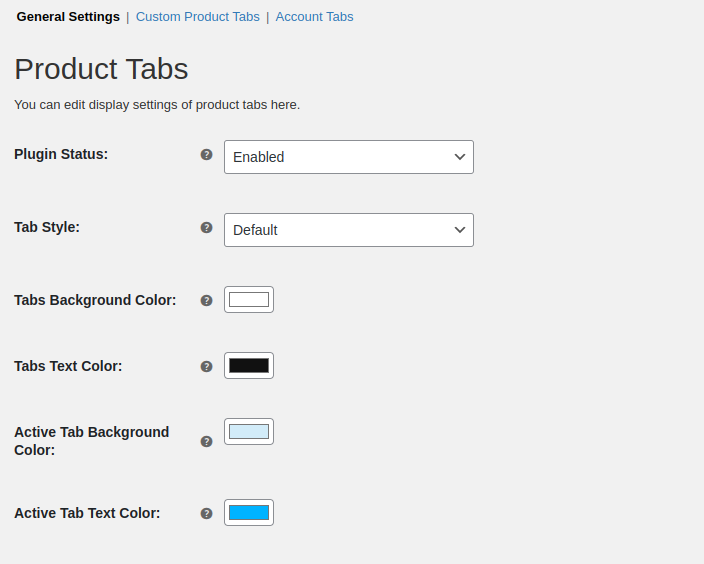The height and width of the screenshot is (564, 704).
Task: Click the light blue Active Tab Background swatch
Action: 249,432
